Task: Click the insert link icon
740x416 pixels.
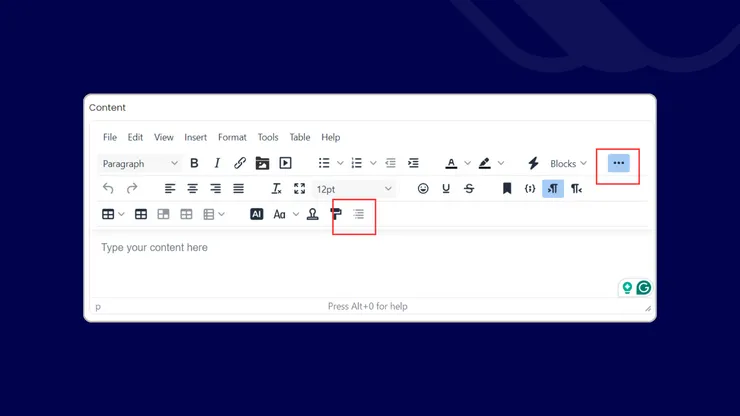Action: point(240,163)
